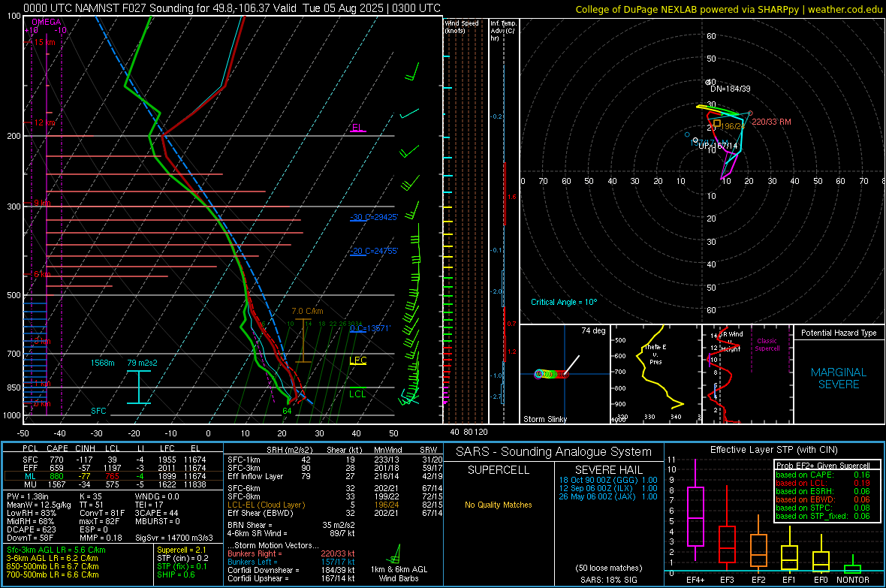This screenshot has width=886, height=588.
Task: Click the based on CAPE: 0.16 probability
Action: tap(823, 475)
